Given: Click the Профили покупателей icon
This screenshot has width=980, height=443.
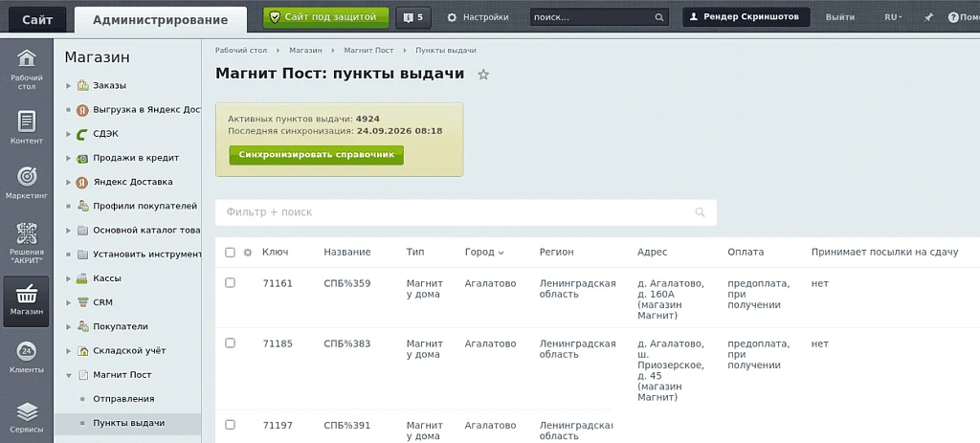Looking at the screenshot, I should 82,207.
